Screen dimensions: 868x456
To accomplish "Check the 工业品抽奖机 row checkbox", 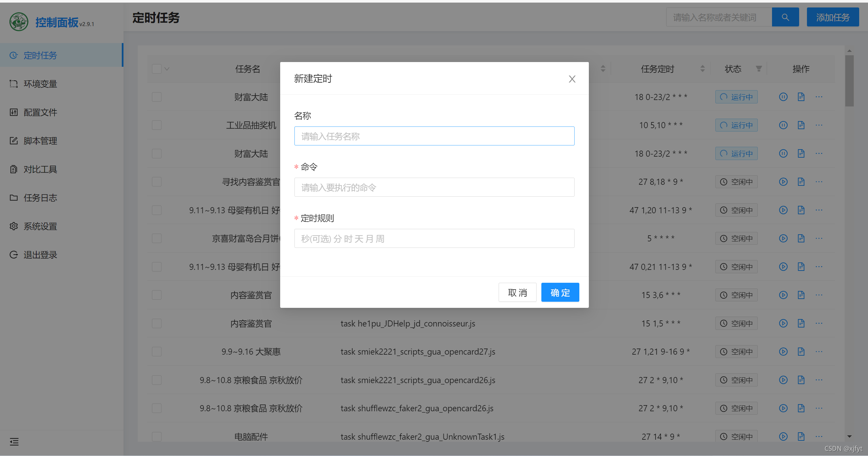I will [x=157, y=125].
